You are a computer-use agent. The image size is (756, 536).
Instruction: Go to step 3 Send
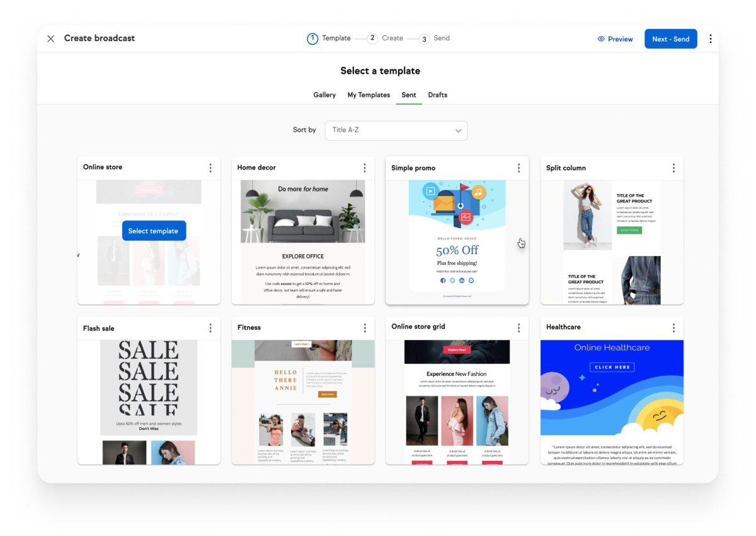click(x=434, y=38)
